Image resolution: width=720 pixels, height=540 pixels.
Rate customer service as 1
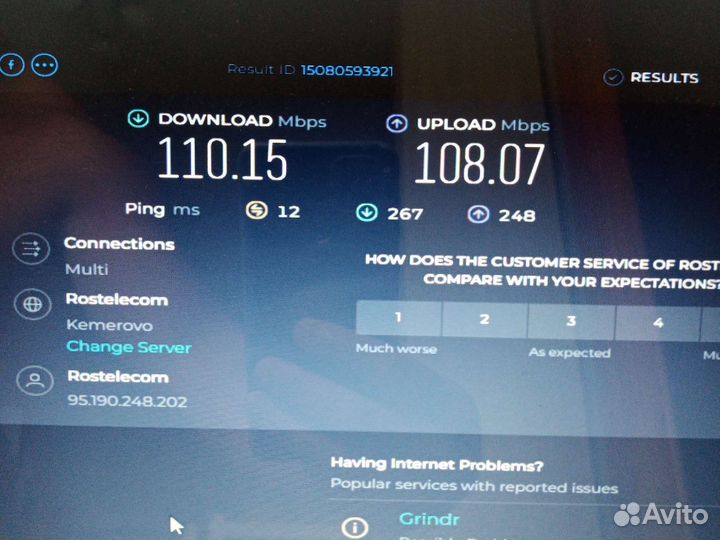399,318
